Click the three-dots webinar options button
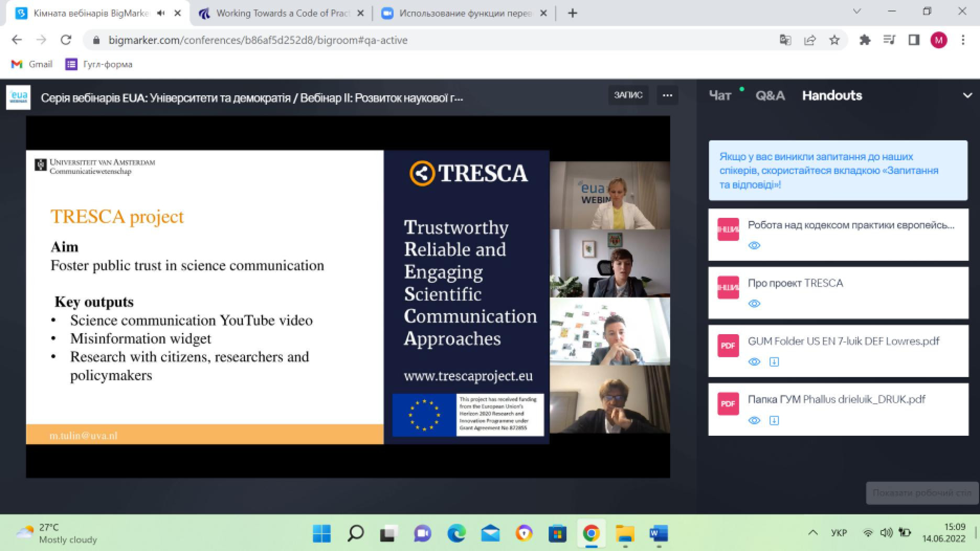The height and width of the screenshot is (551, 980). click(667, 95)
